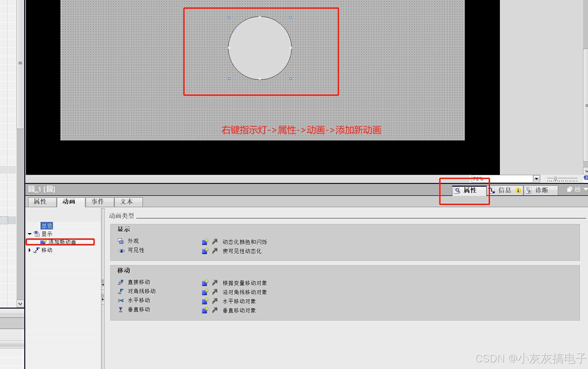
Task: Click the 水平移动 label text
Action: click(139, 301)
